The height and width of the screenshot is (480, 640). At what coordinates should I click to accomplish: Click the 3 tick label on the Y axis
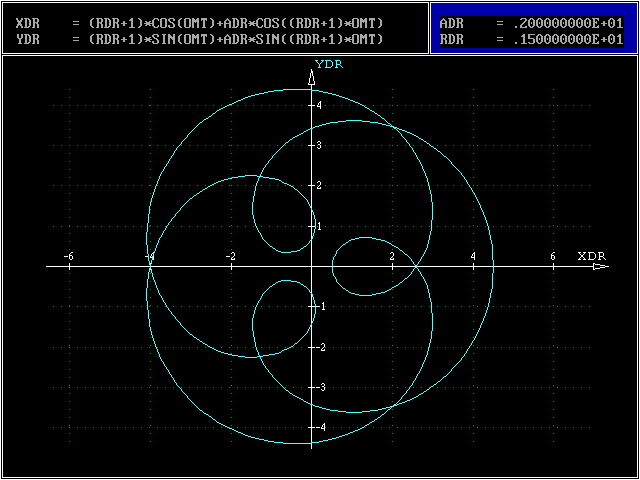click(319, 145)
